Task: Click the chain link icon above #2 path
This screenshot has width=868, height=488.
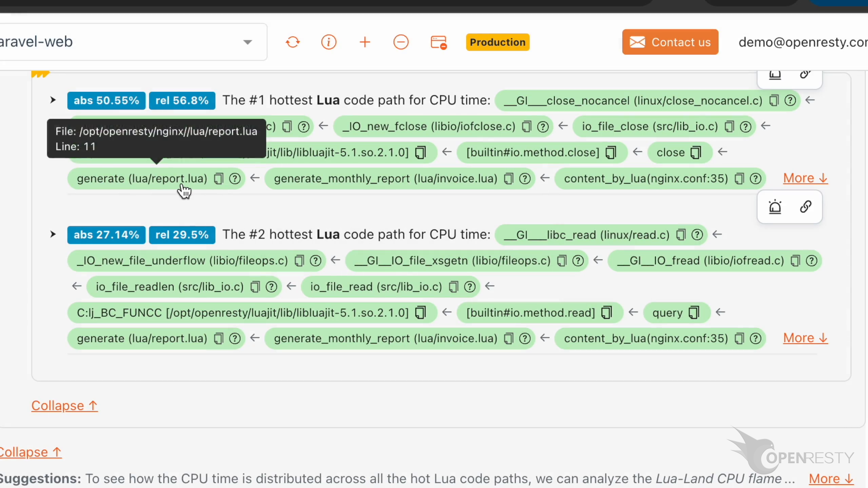Action: click(806, 207)
